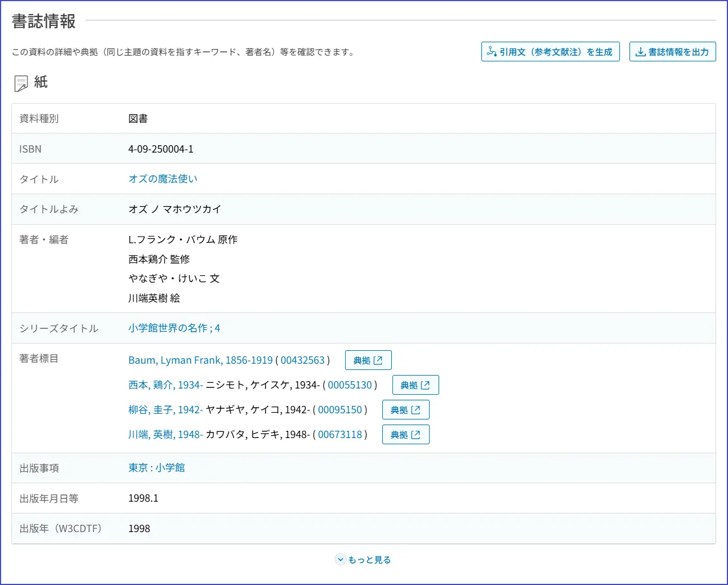
Task: Click the ISBN value 4-09-250004-1
Action: click(x=160, y=149)
